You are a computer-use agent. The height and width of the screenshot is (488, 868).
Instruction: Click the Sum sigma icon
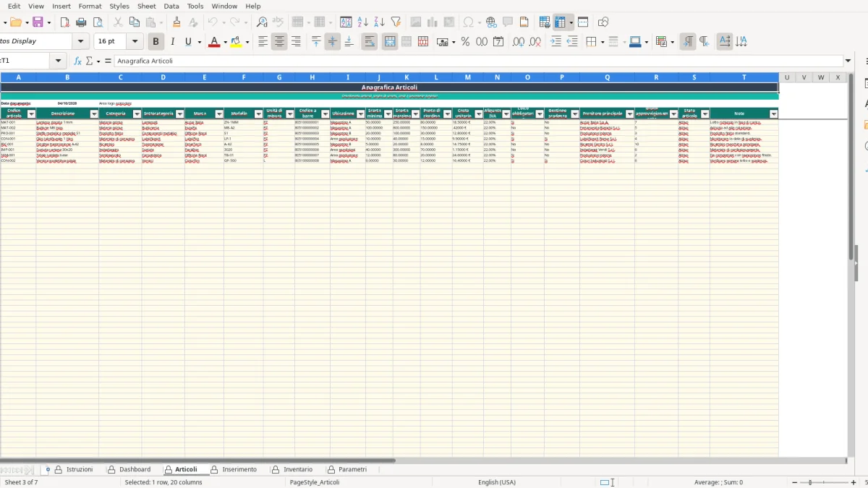pos(90,61)
